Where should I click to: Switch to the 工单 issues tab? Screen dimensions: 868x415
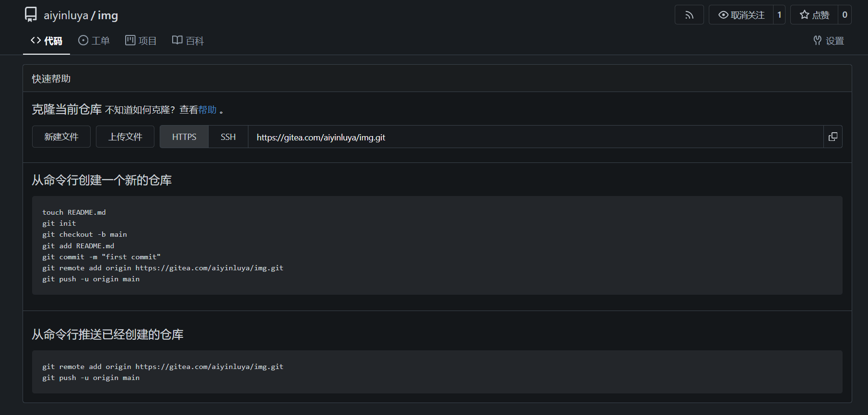click(x=94, y=41)
